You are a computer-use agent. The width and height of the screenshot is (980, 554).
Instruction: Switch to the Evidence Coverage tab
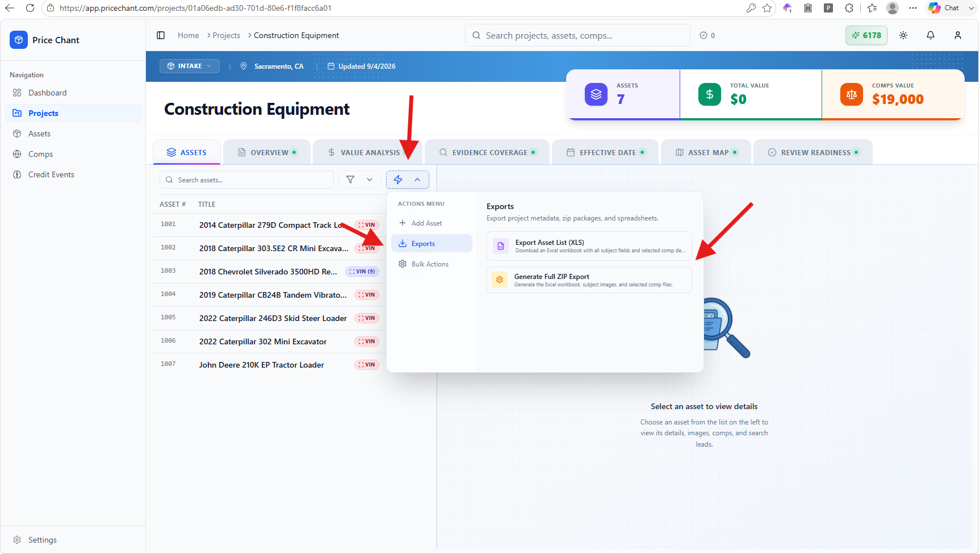[487, 152]
